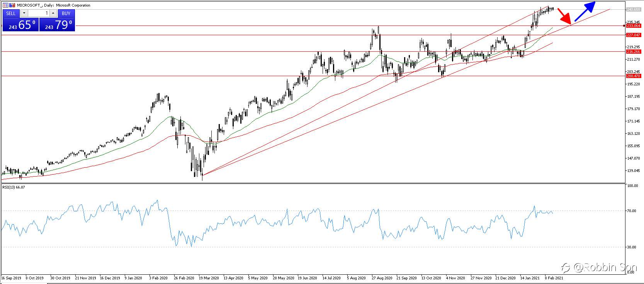Select the 243.650 current price label
The width and height of the screenshot is (644, 284).
point(633,9)
